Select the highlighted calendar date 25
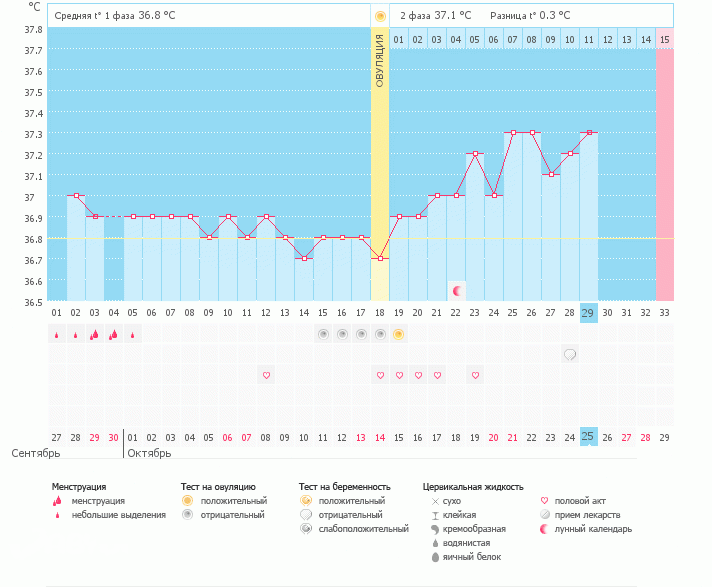 [x=588, y=437]
